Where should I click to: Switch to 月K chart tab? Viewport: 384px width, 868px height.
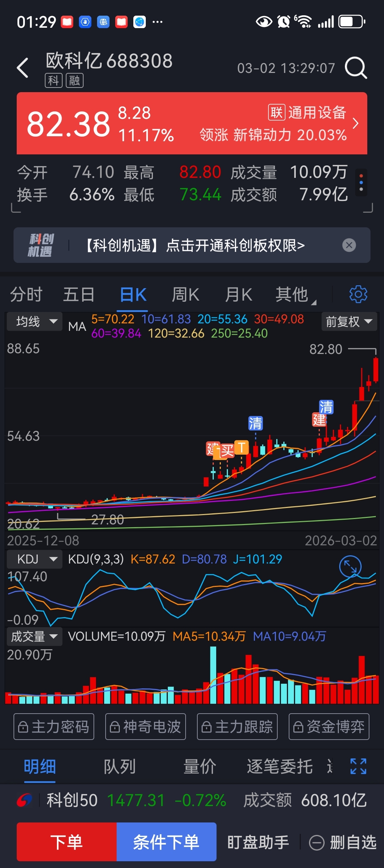239,295
